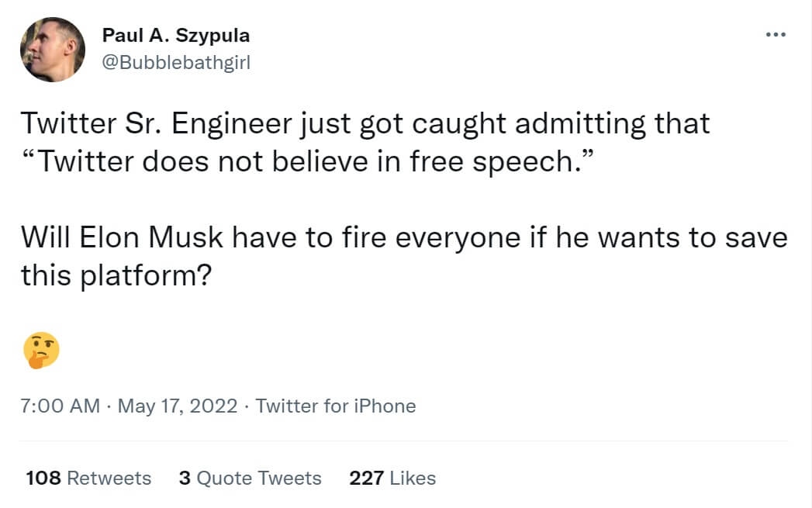Viewport: 812px width, 508px height.
Task: Click the bold 227 like count number
Action: (366, 478)
